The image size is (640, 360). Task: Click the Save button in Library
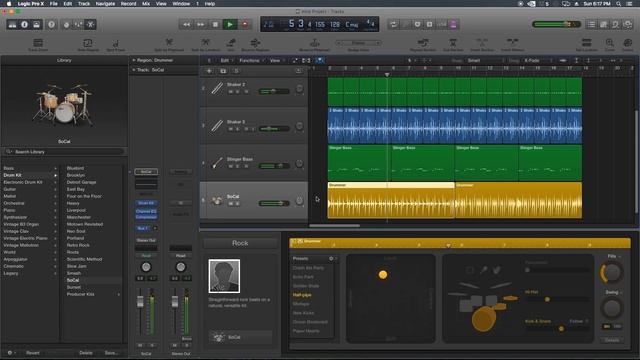111,353
